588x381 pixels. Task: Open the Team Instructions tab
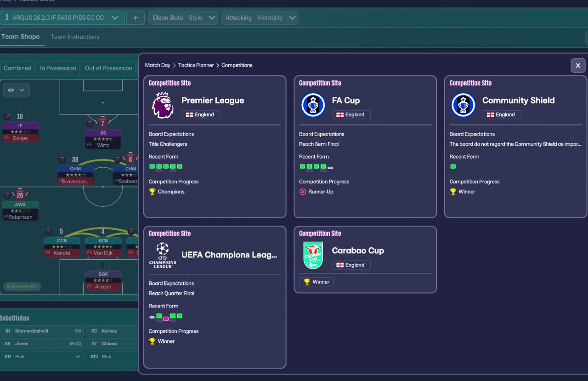(x=75, y=37)
